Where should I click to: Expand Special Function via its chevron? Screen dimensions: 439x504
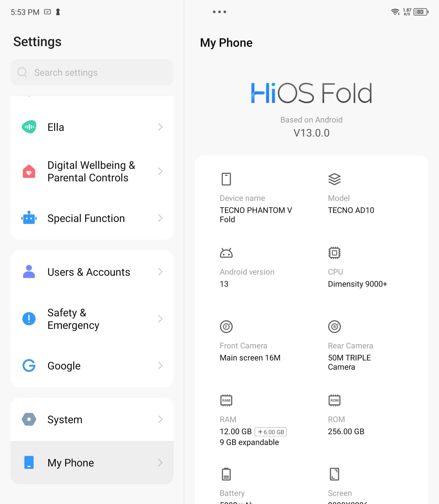click(160, 218)
